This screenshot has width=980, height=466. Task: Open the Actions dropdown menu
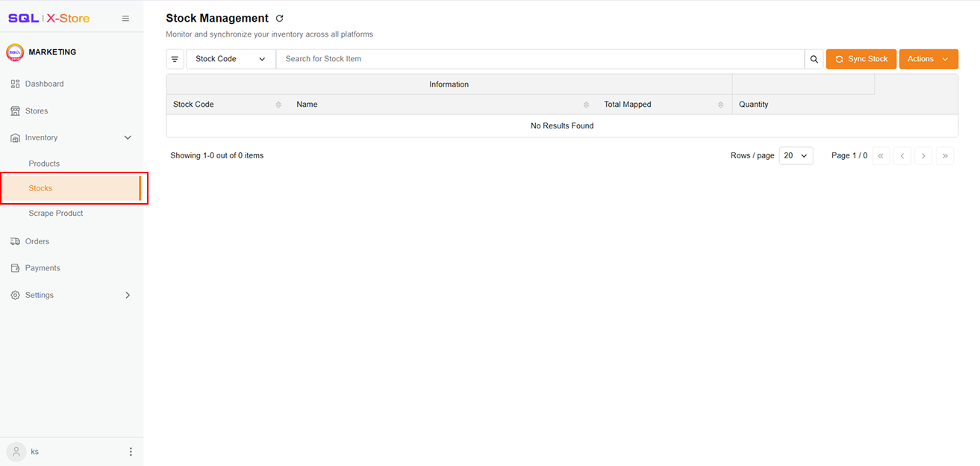tap(928, 59)
